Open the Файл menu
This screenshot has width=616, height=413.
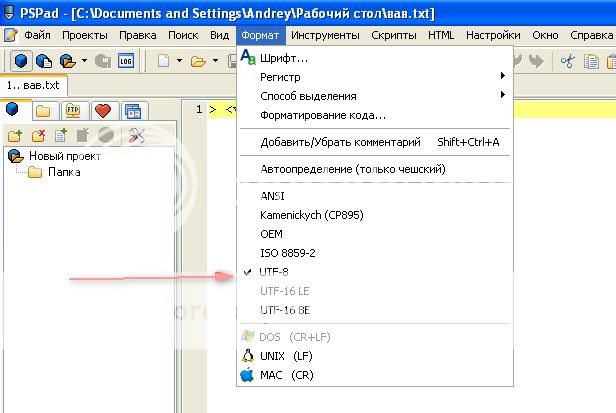coord(37,35)
